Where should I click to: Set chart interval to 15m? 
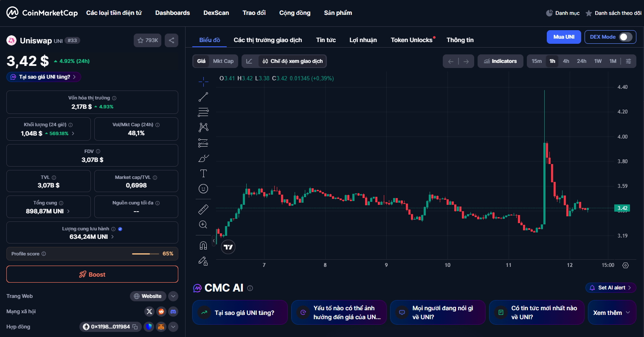point(537,61)
